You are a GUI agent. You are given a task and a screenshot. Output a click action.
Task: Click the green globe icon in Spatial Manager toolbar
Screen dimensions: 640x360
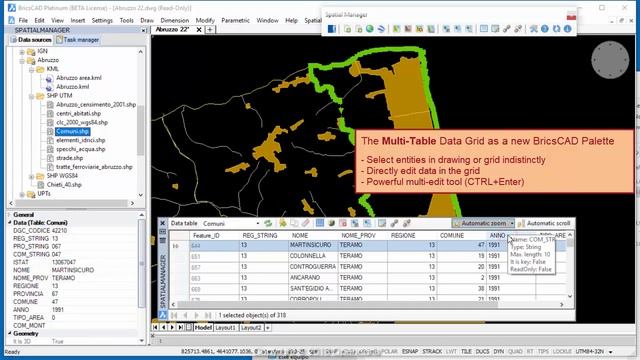tap(370, 29)
